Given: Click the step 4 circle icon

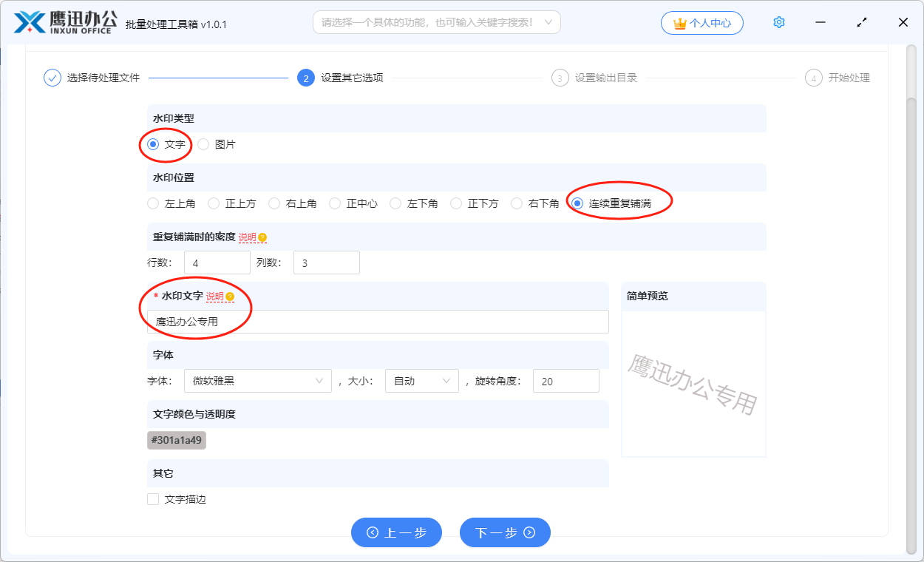Looking at the screenshot, I should tap(813, 78).
